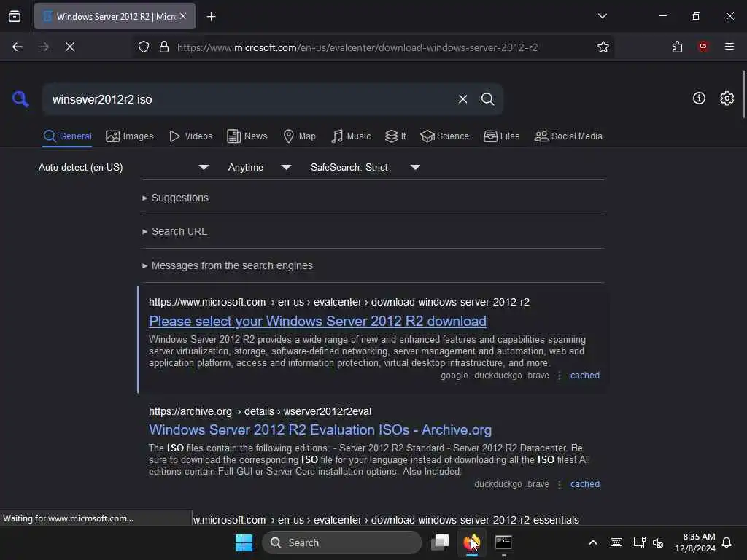Open the network status tray icon
This screenshot has width=747, height=560.
tap(639, 542)
